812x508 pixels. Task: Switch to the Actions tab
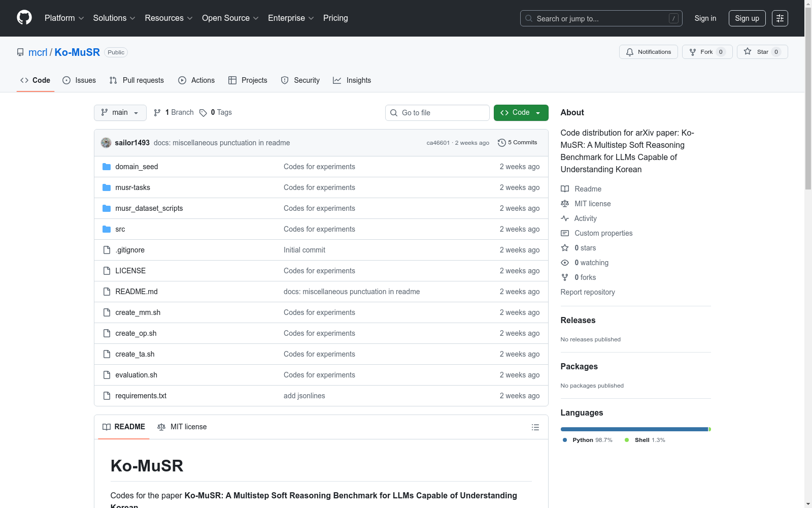point(196,80)
